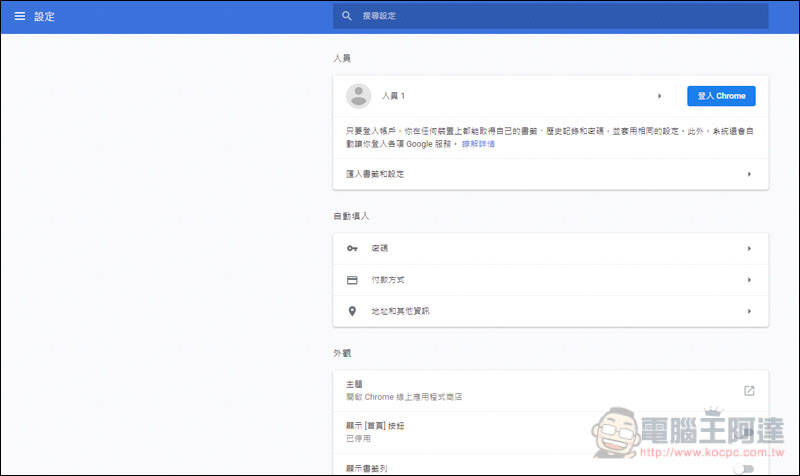
Task: Click the 顯示 [首頁] 按鈕 row
Action: 551,432
